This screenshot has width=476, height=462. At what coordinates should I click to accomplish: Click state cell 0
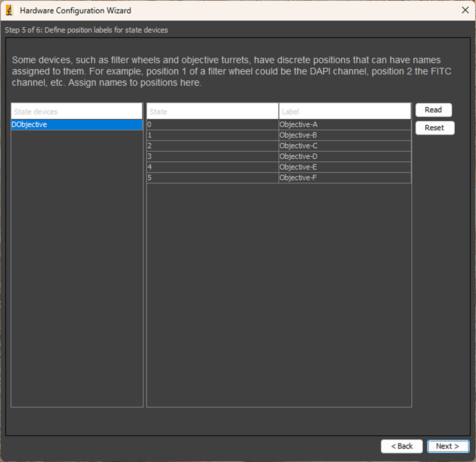212,125
